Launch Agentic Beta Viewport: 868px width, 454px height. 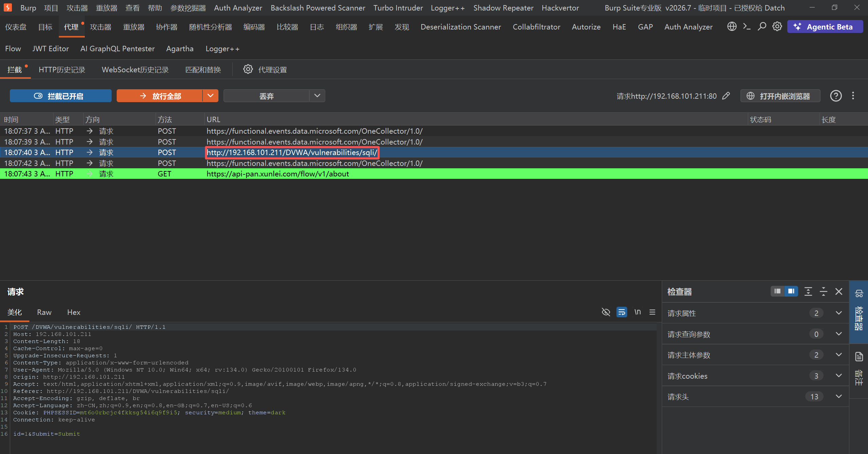point(825,27)
